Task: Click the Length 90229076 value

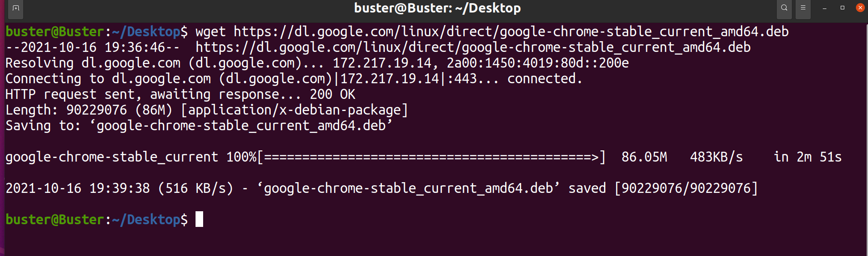Action: pyautogui.click(x=97, y=110)
